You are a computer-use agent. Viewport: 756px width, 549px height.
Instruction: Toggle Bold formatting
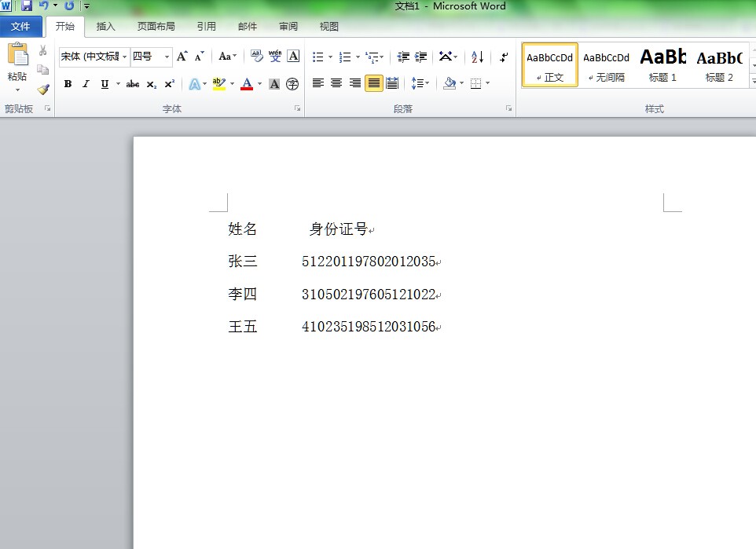(68, 84)
